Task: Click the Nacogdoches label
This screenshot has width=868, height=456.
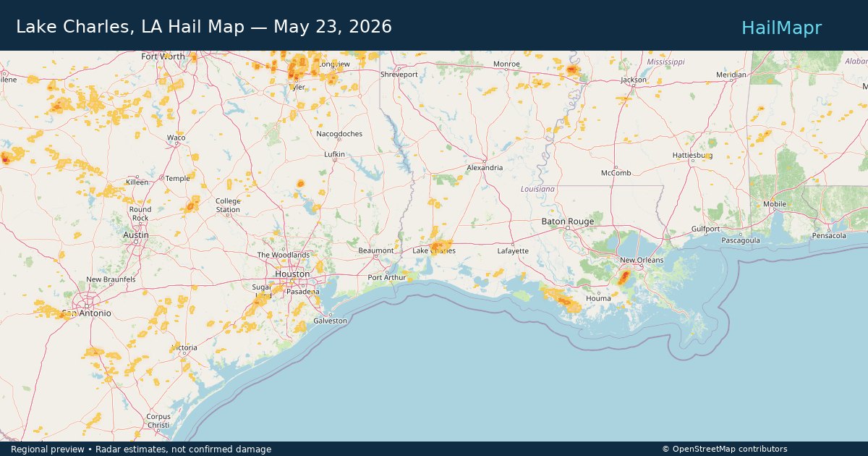Action: click(x=339, y=134)
